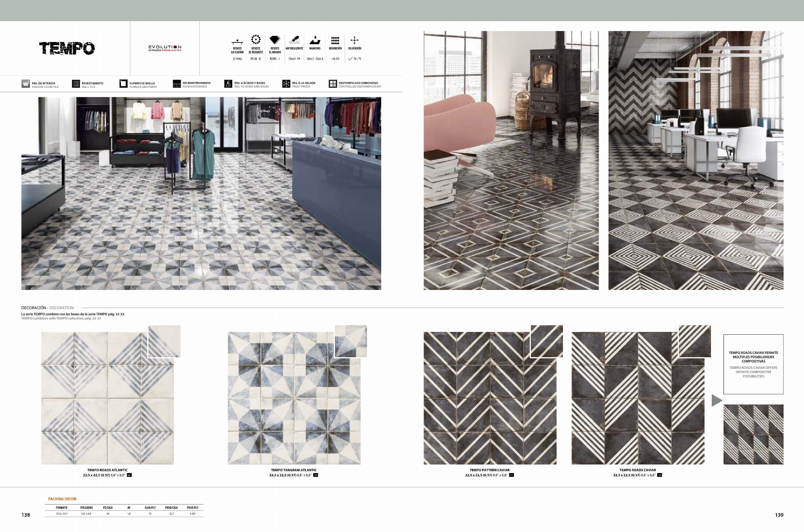Open the clothing store floor photo
The image size is (804, 532).
[201, 193]
